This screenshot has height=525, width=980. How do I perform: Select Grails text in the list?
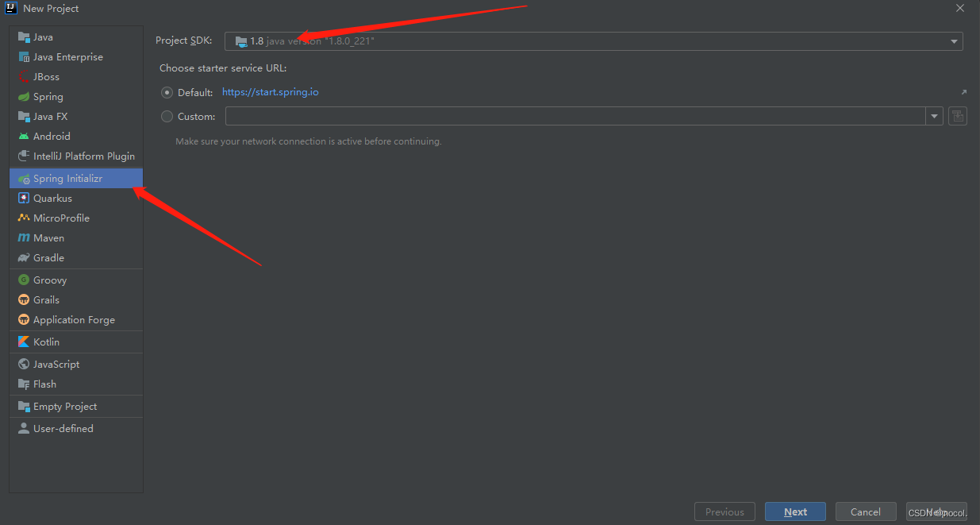tap(46, 300)
